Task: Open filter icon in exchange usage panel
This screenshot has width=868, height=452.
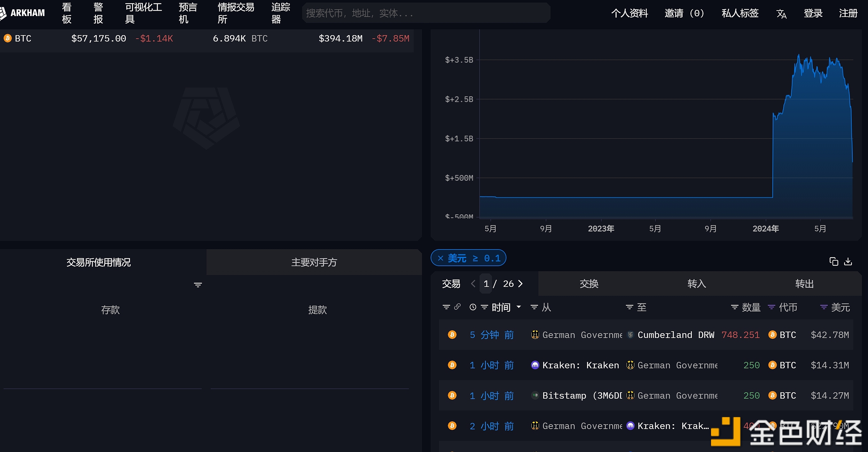Action: click(198, 285)
